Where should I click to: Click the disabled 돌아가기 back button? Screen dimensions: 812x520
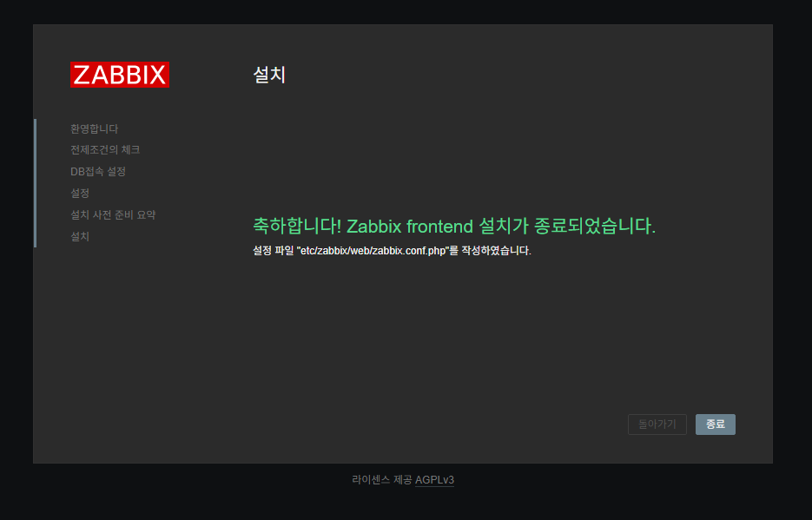[x=657, y=425]
